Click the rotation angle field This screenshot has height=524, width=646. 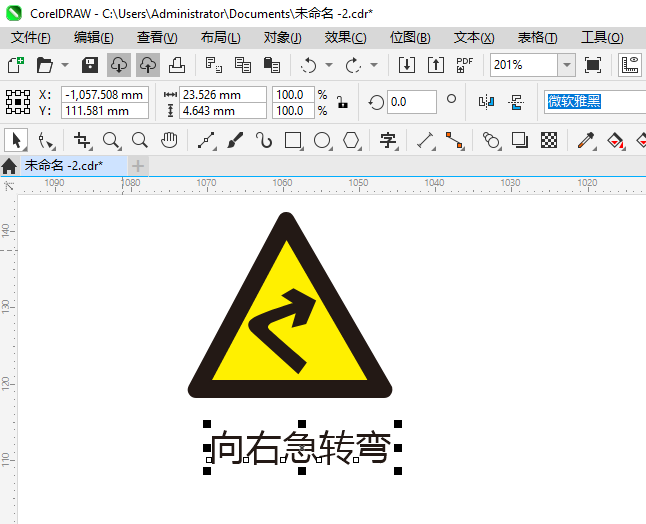(x=411, y=102)
